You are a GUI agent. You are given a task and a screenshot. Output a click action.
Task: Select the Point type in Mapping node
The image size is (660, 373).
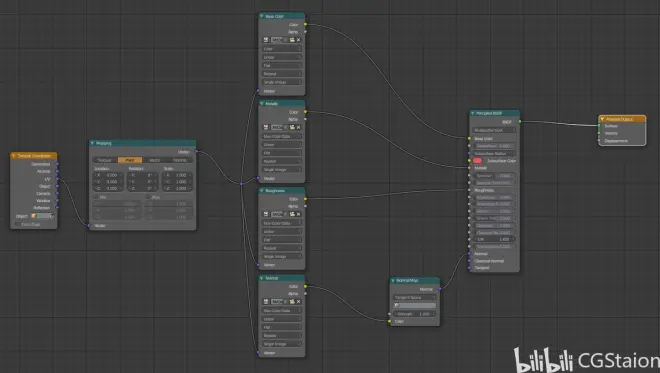point(130,160)
